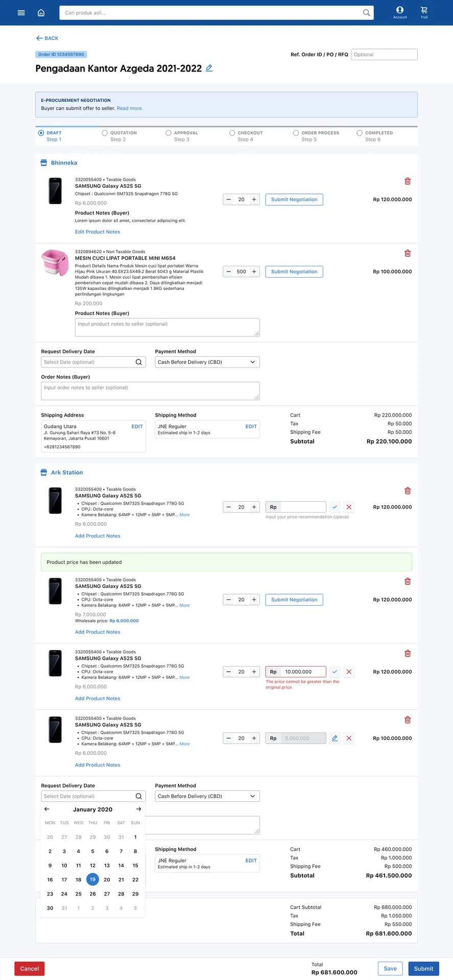The height and width of the screenshot is (980, 453).
Task: Select the Checkout Step 4 radio
Action: [232, 133]
